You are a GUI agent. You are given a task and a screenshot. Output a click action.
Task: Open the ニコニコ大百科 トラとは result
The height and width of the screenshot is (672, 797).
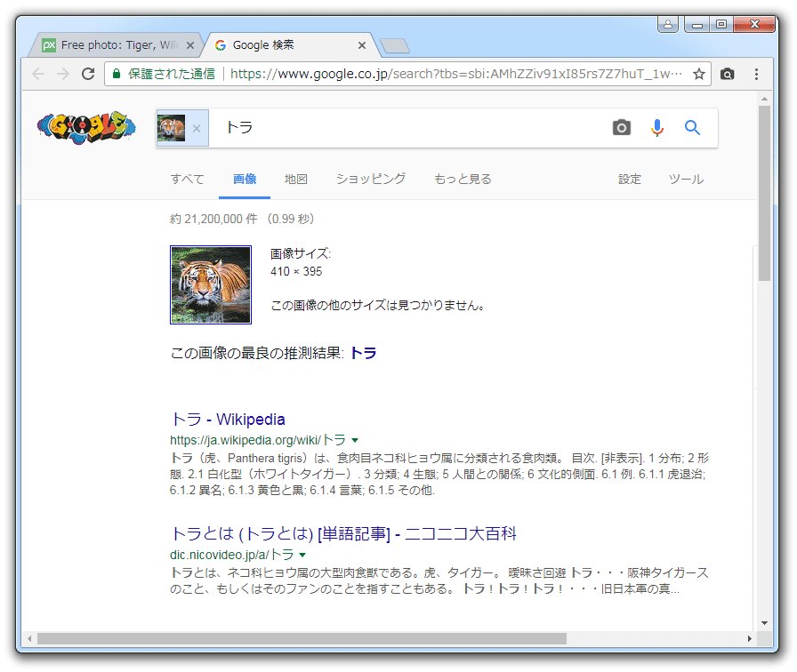point(343,534)
